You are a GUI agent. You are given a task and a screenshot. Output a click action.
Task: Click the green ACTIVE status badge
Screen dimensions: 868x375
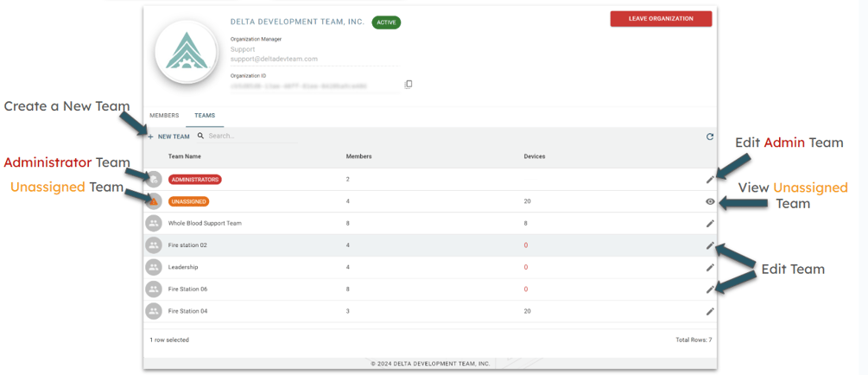(386, 22)
